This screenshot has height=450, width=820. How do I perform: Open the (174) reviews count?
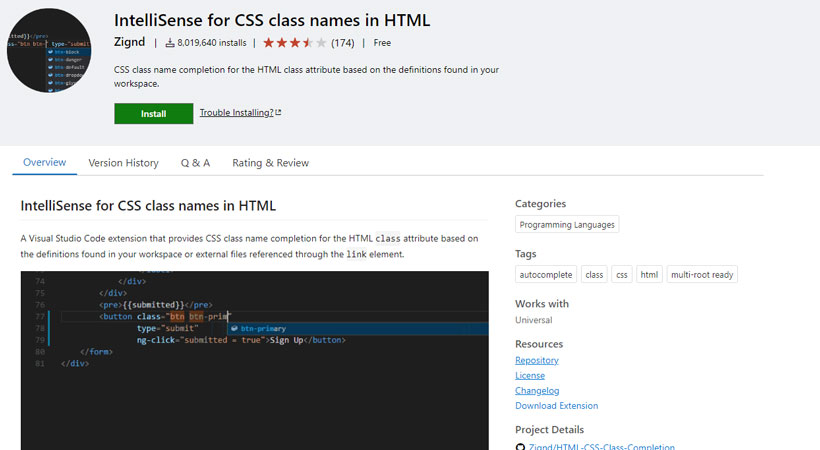click(343, 43)
